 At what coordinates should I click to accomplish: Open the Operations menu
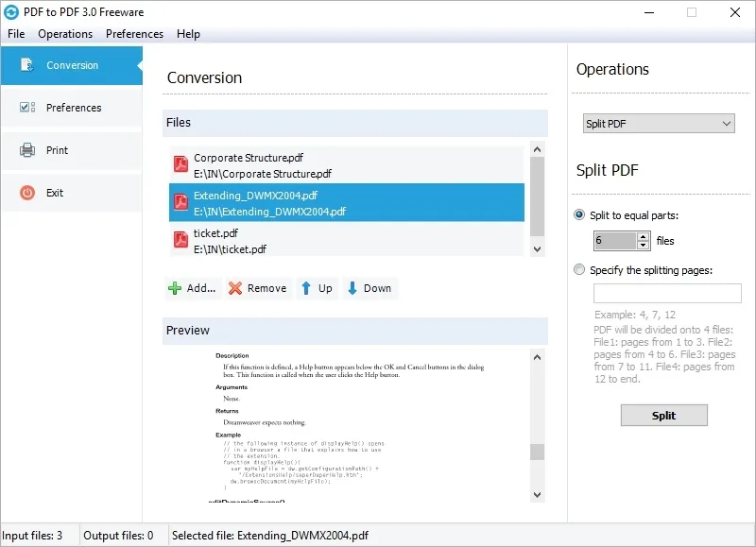65,33
